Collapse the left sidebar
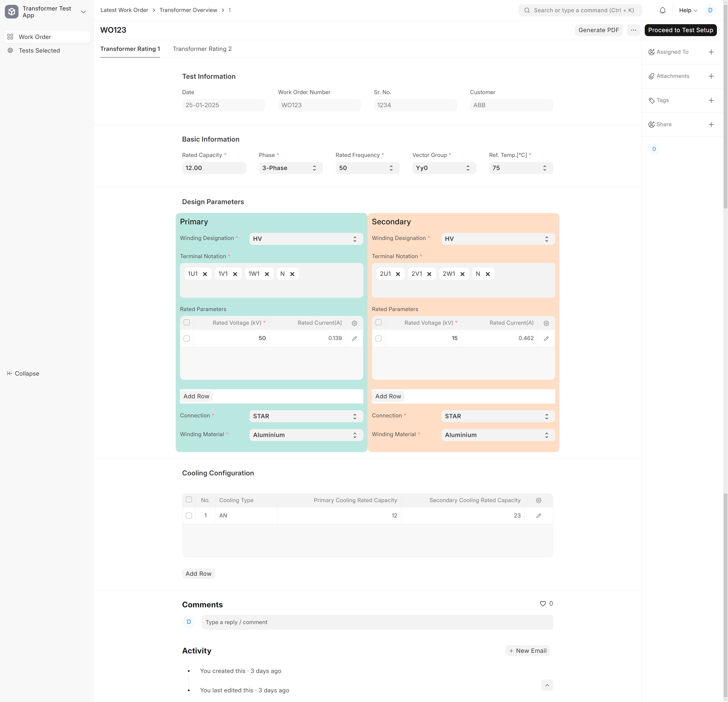The image size is (728, 702). click(x=23, y=374)
